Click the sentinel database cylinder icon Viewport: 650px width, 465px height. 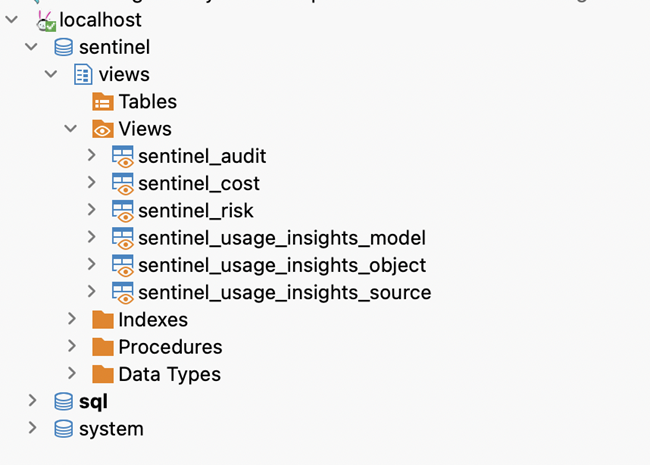[63, 47]
